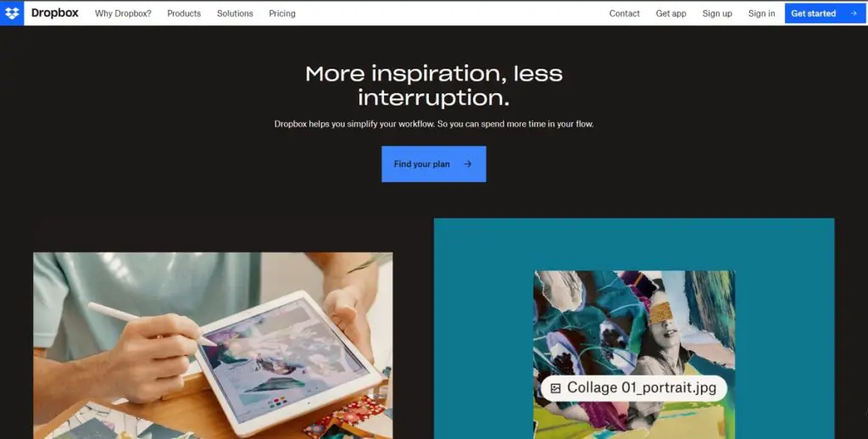The image size is (868, 439).
Task: Click the Get started button
Action: tap(825, 14)
